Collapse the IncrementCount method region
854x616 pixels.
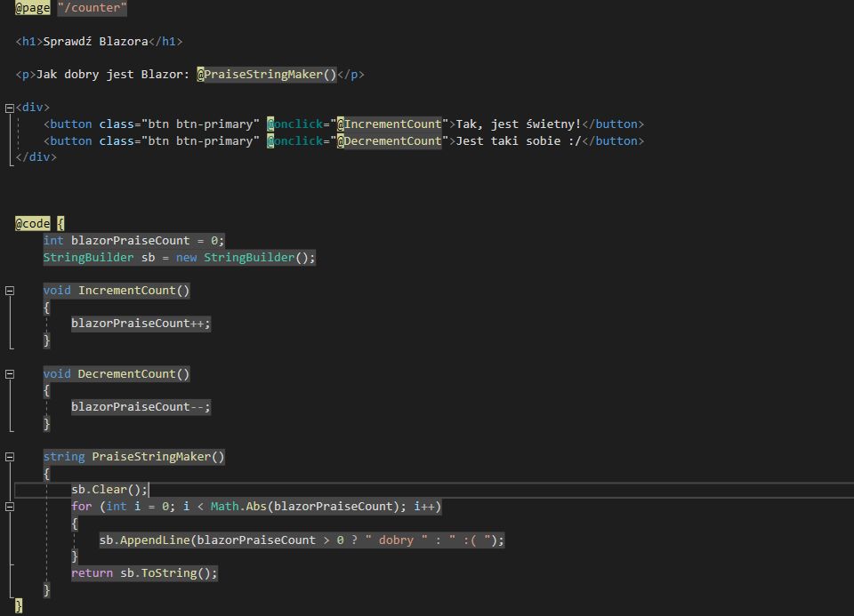tap(9, 291)
